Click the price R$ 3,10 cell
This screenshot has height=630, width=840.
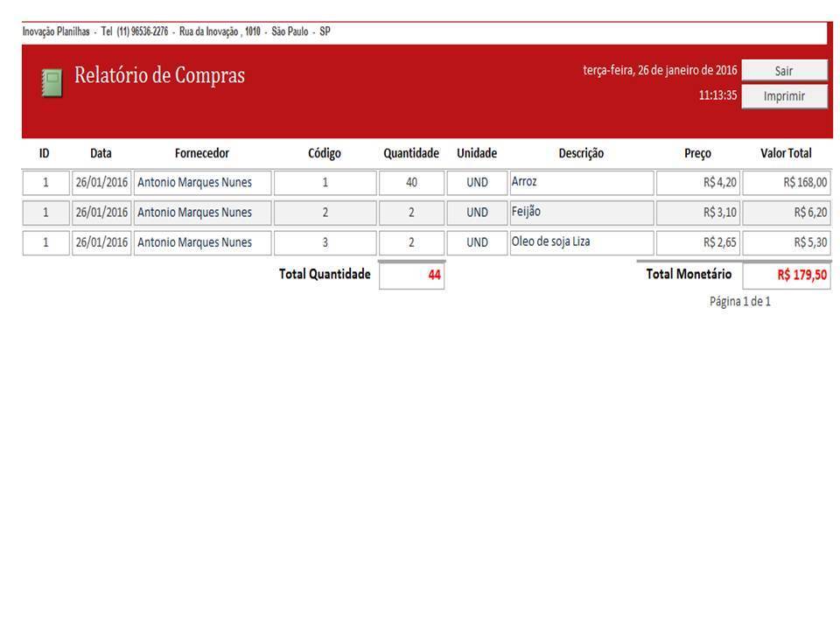(698, 213)
